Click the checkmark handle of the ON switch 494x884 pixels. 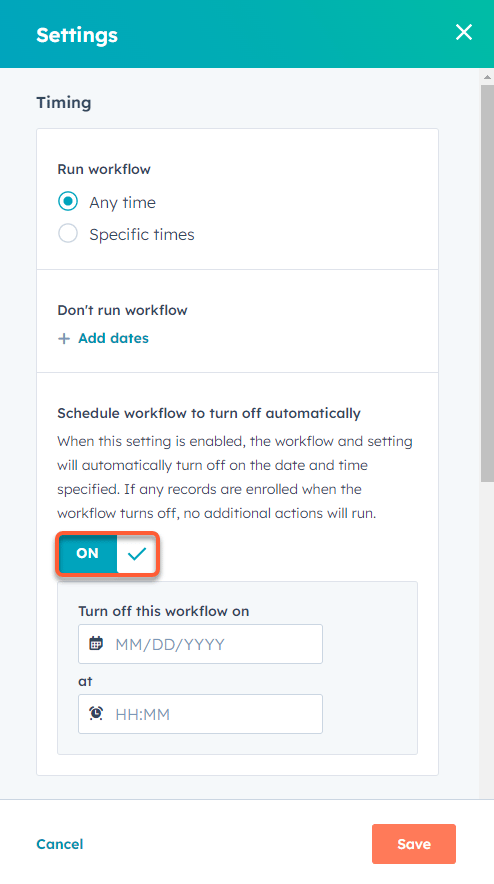[136, 554]
